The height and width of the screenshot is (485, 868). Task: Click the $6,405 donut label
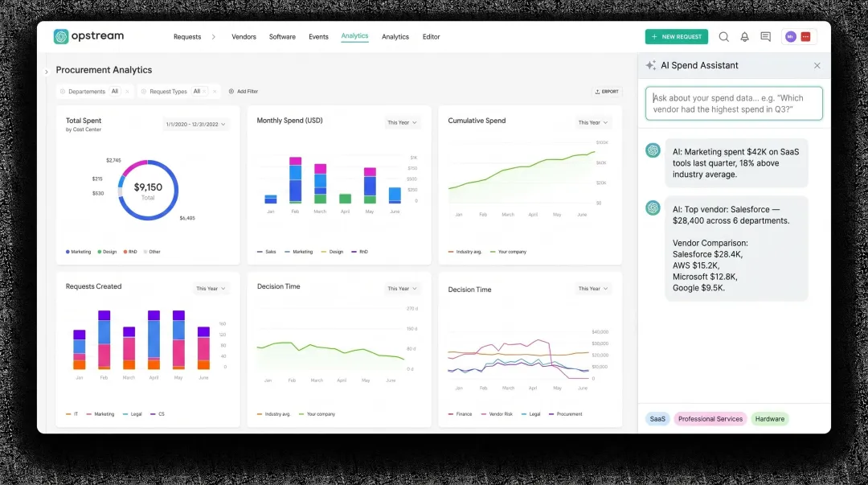pos(187,218)
